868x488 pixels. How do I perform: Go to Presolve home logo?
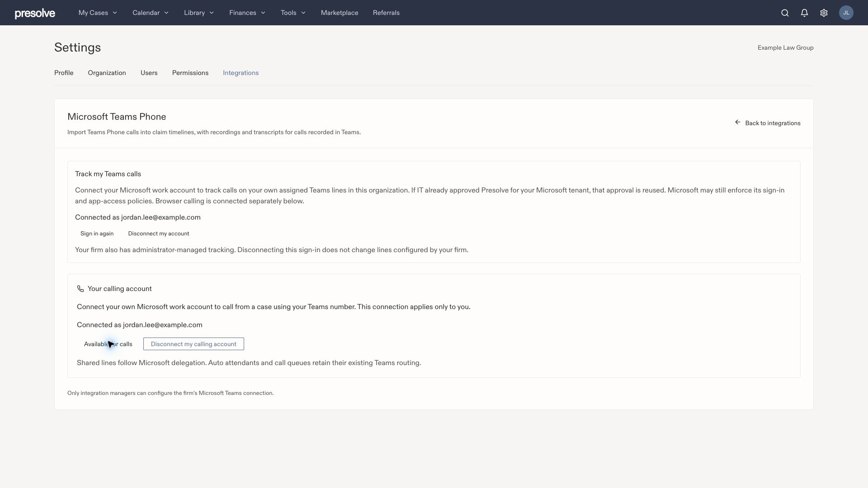pyautogui.click(x=35, y=13)
